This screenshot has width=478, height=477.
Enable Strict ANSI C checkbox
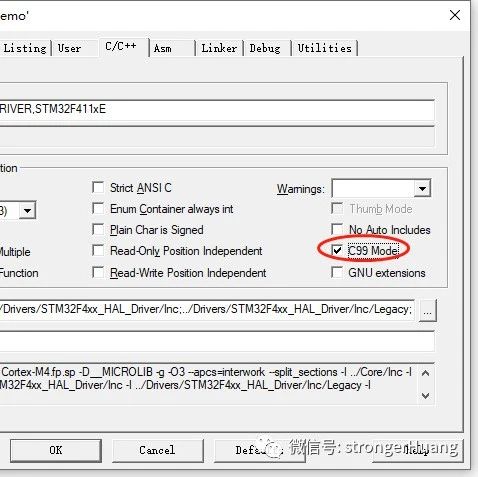pos(98,187)
